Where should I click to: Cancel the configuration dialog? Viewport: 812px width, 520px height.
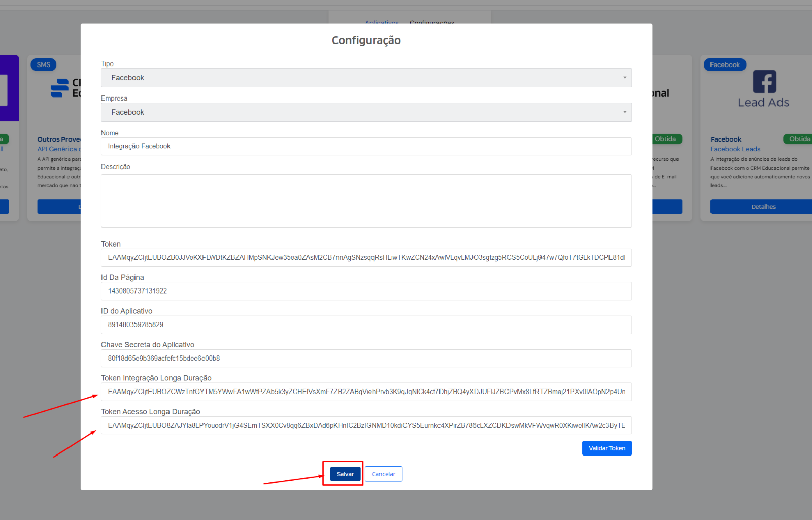coord(383,474)
